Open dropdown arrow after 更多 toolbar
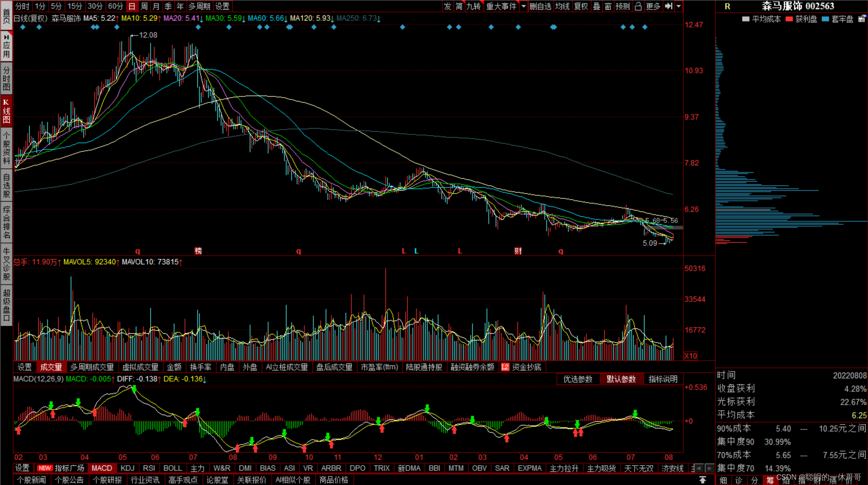The width and height of the screenshot is (868, 485). (x=679, y=6)
